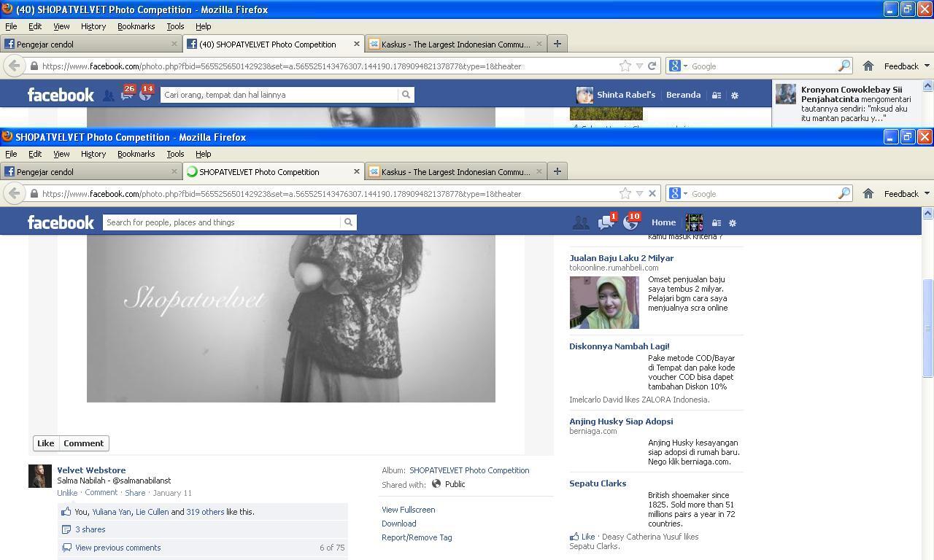The height and width of the screenshot is (560, 934).
Task: Click shares icon next to 3 shares
Action: [x=66, y=529]
